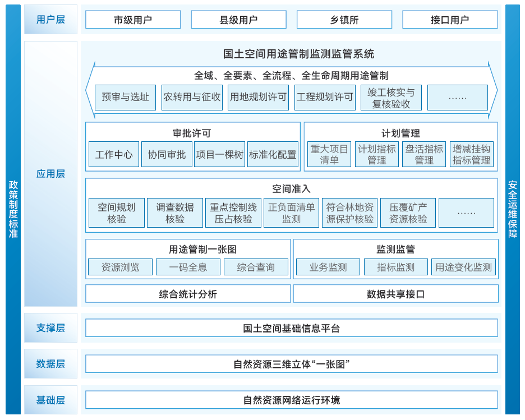Select the 计划指标管理 box
This screenshot has height=420, width=525.
point(377,154)
